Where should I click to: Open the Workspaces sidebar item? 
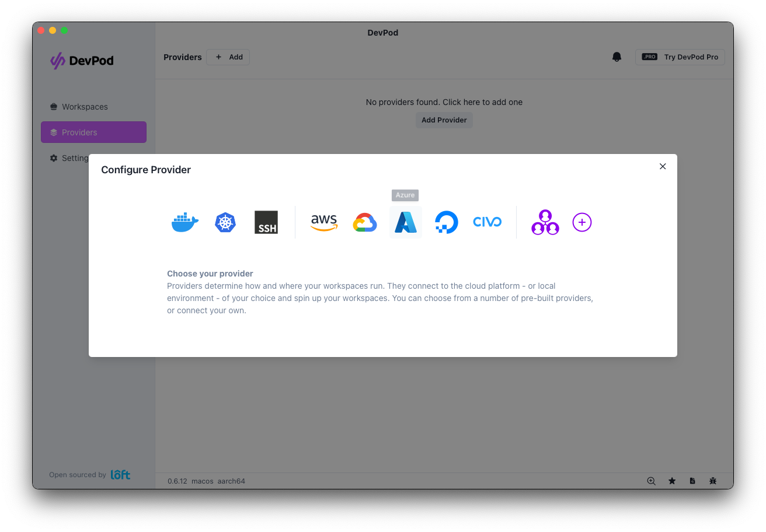[x=85, y=107]
